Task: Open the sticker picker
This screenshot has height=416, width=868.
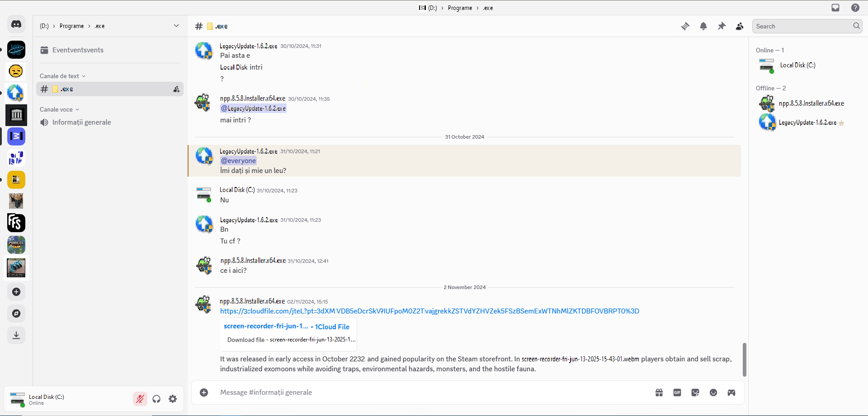Action: [x=695, y=393]
